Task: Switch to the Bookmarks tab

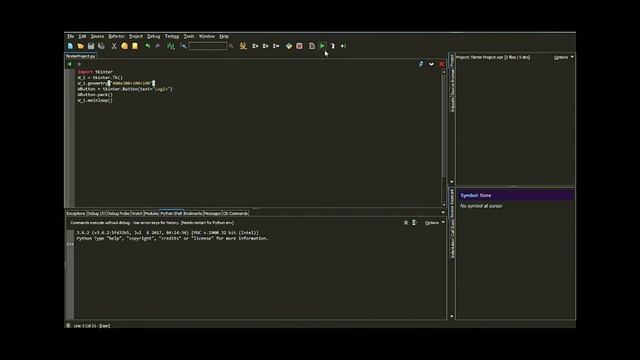Action: 193,213
